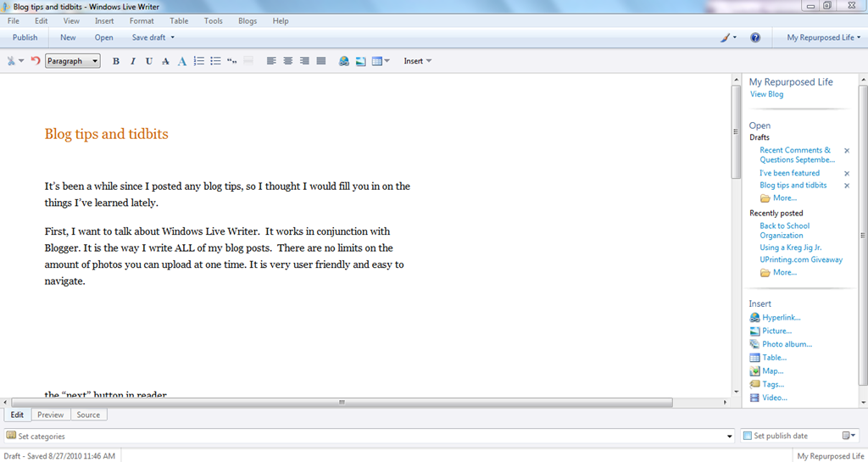This screenshot has height=462, width=868.
Task: Click toolbar Insert Picture icon
Action: coord(360,61)
